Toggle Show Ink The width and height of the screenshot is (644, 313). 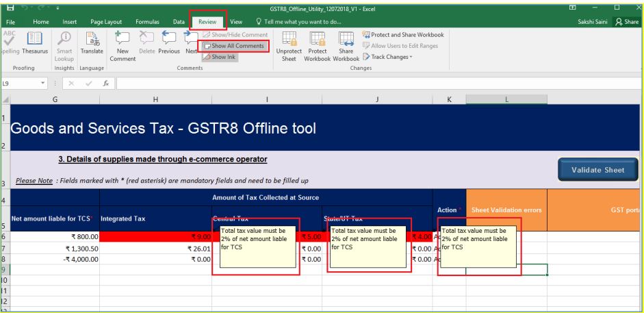(219, 57)
